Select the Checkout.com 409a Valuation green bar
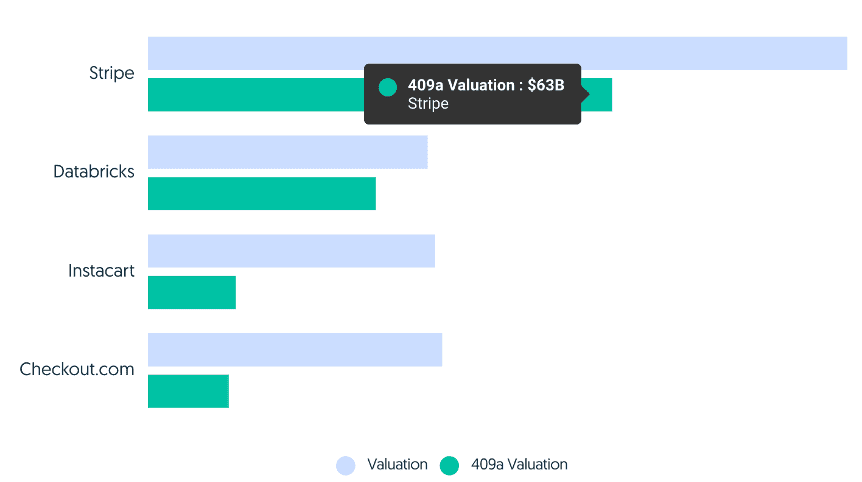 point(188,391)
